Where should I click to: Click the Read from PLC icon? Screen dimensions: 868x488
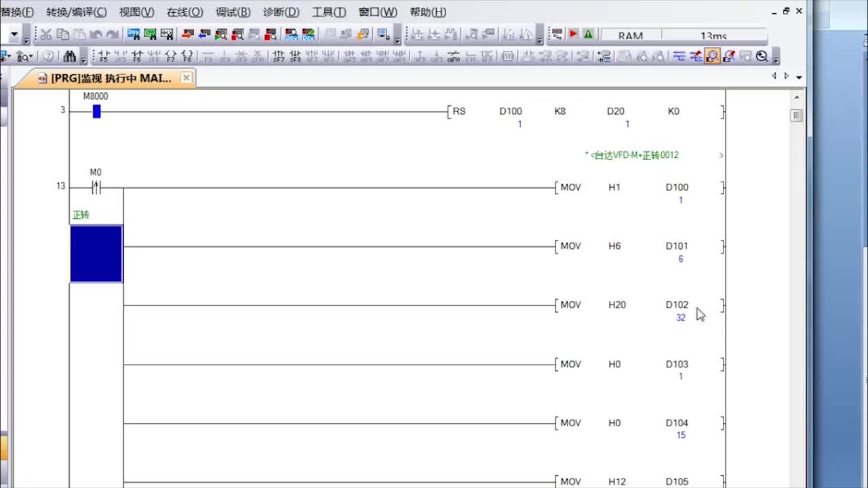click(x=204, y=34)
